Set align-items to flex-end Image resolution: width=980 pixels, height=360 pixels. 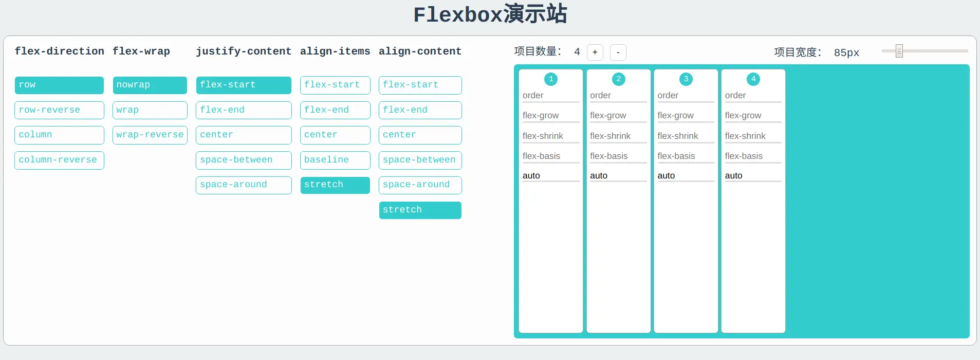tap(335, 110)
